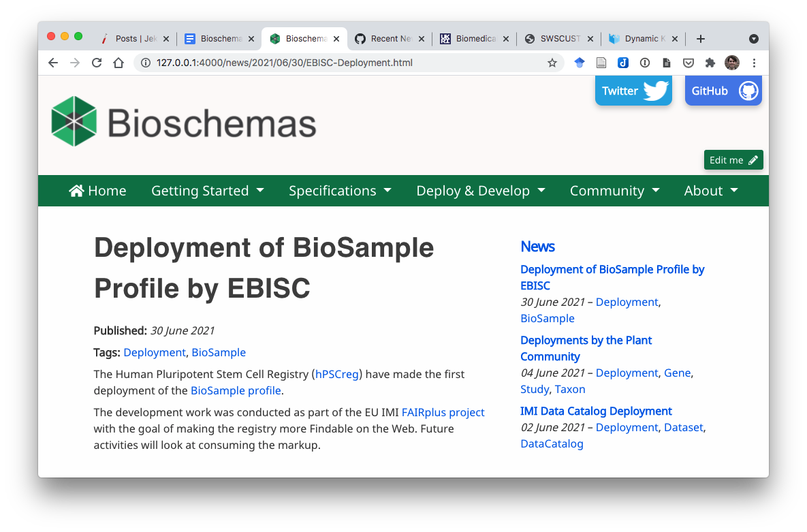Expand the Getting Started dropdown
The height and width of the screenshot is (532, 807).
(208, 191)
